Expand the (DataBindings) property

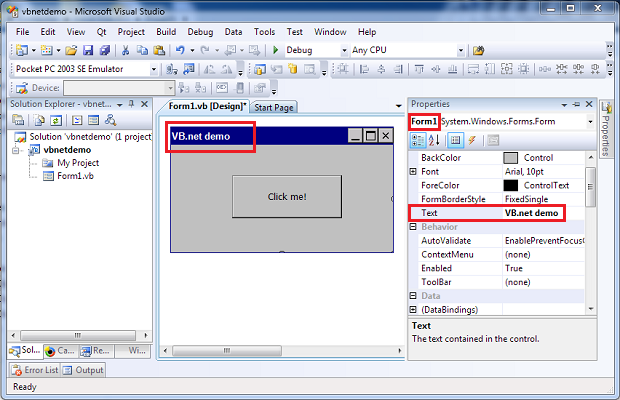click(413, 309)
